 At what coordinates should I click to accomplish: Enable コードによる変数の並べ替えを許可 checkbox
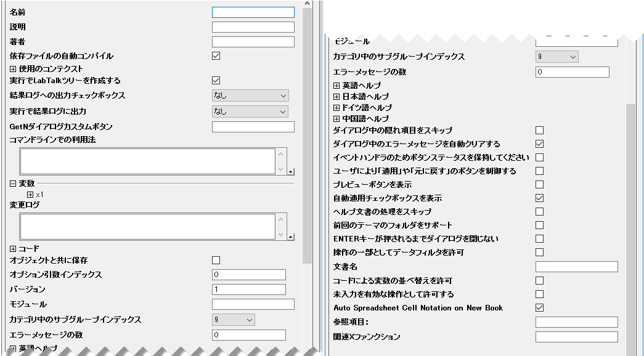tap(540, 280)
